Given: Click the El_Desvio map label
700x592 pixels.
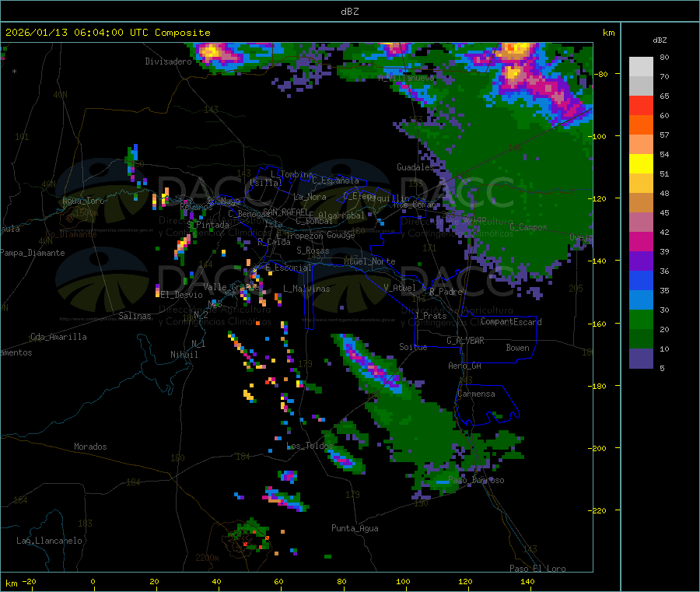Looking at the screenshot, I should (x=182, y=295).
